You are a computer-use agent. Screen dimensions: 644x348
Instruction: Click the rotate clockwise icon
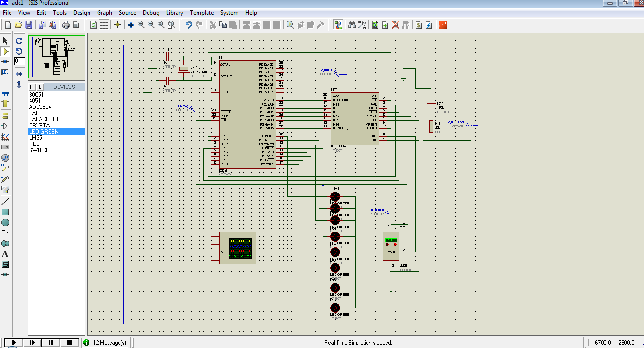click(x=19, y=41)
